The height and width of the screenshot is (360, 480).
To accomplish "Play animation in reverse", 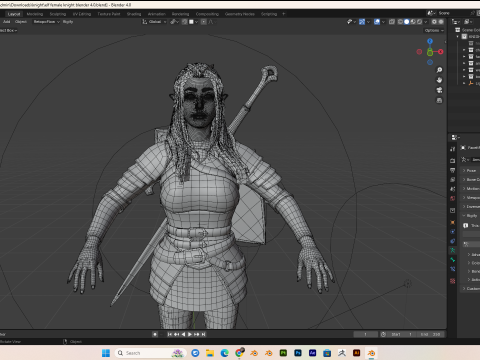I will pyautogui.click(x=183, y=334).
